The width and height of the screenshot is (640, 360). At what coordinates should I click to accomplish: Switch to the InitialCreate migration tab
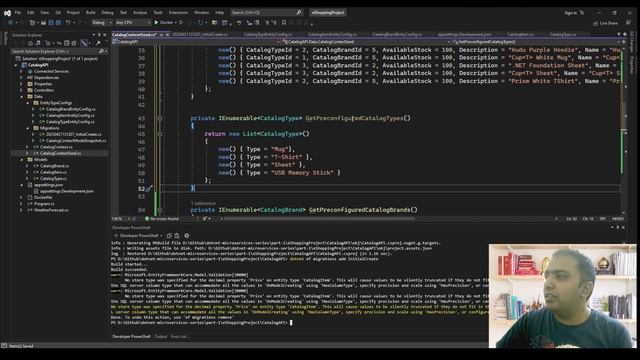[200, 35]
